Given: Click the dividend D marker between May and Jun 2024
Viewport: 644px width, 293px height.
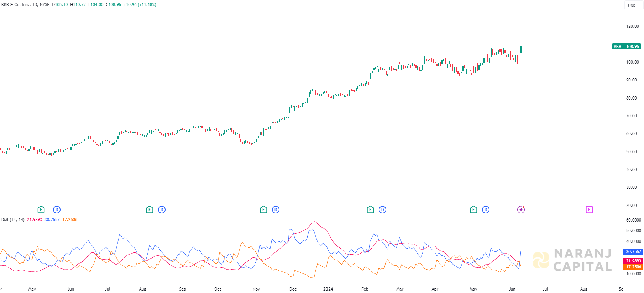Looking at the screenshot, I should (x=486, y=210).
